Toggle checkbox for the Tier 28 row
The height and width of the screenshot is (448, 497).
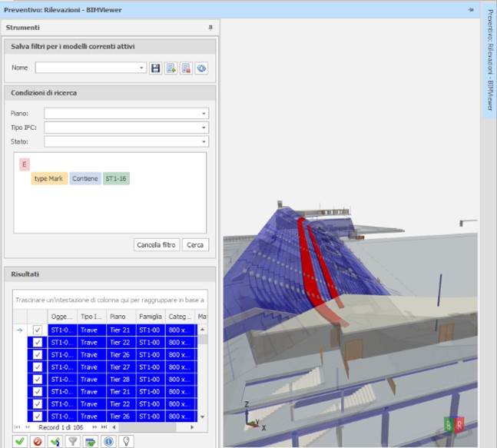tap(37, 380)
